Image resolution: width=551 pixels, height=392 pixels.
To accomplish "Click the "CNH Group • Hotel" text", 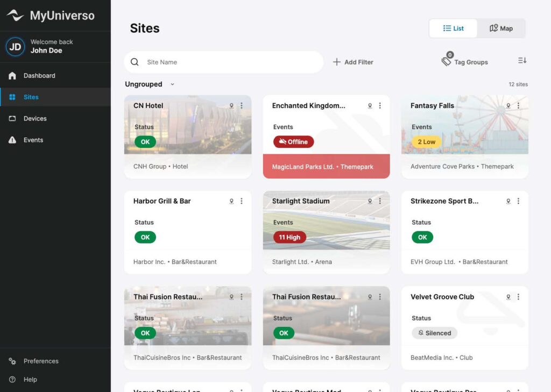I will 160,167.
